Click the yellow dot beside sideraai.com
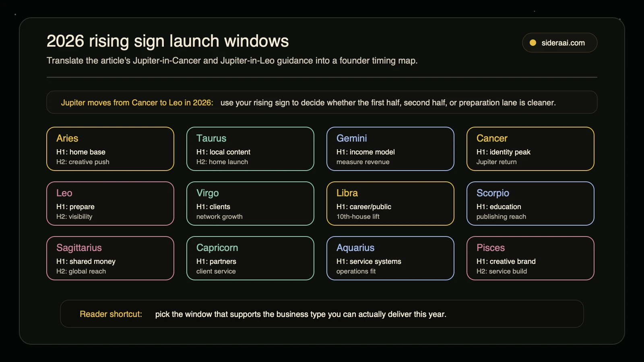644x362 pixels. point(533,43)
